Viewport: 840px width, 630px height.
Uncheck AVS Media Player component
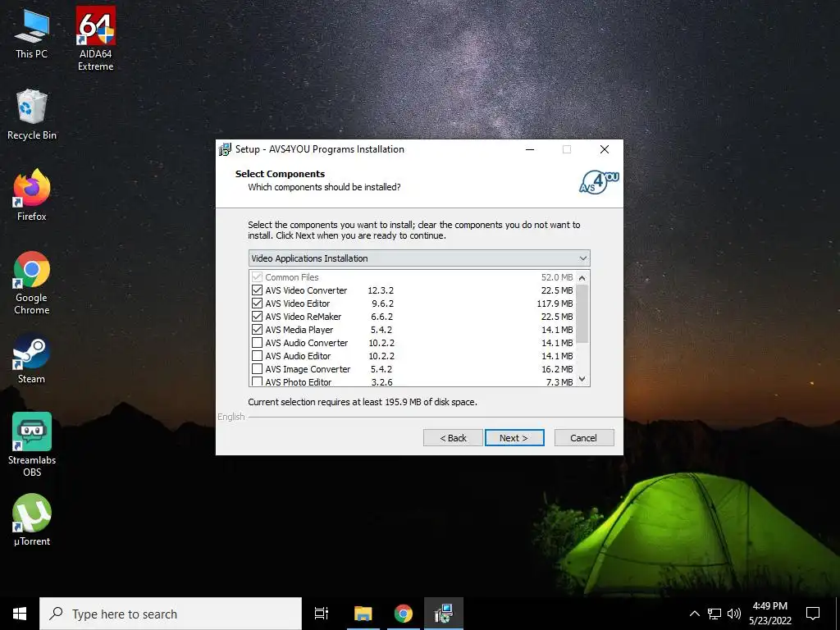coord(257,330)
